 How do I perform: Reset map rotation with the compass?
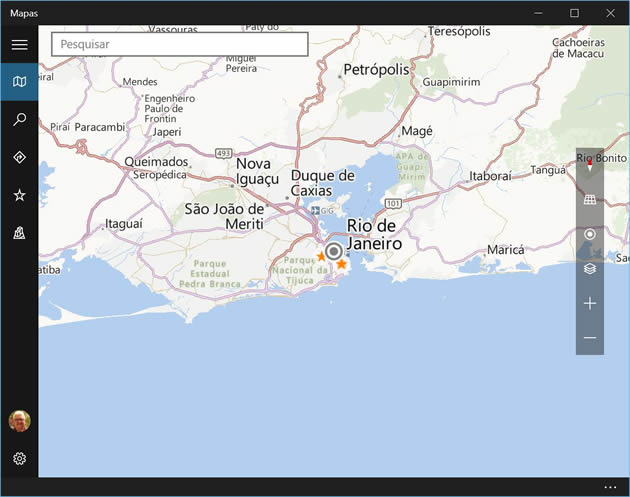tap(589, 165)
